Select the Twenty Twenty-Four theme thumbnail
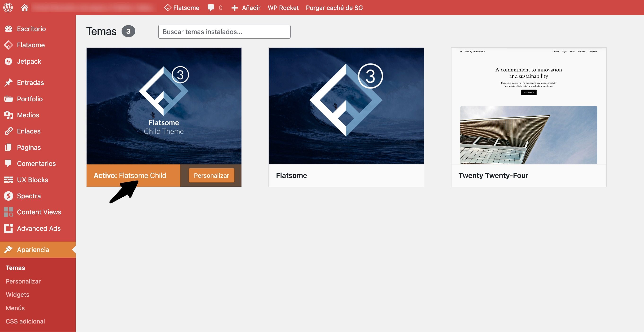The height and width of the screenshot is (332, 644). coord(529,106)
